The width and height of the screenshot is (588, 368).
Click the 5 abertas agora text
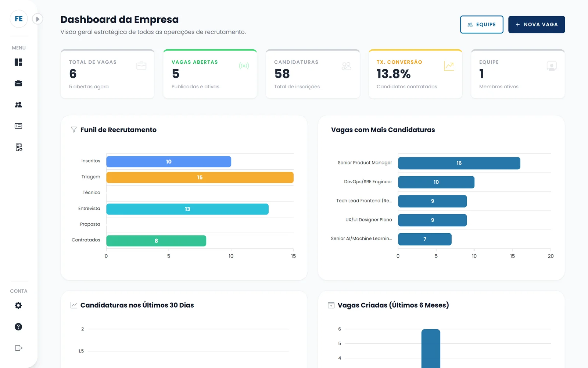tap(89, 86)
